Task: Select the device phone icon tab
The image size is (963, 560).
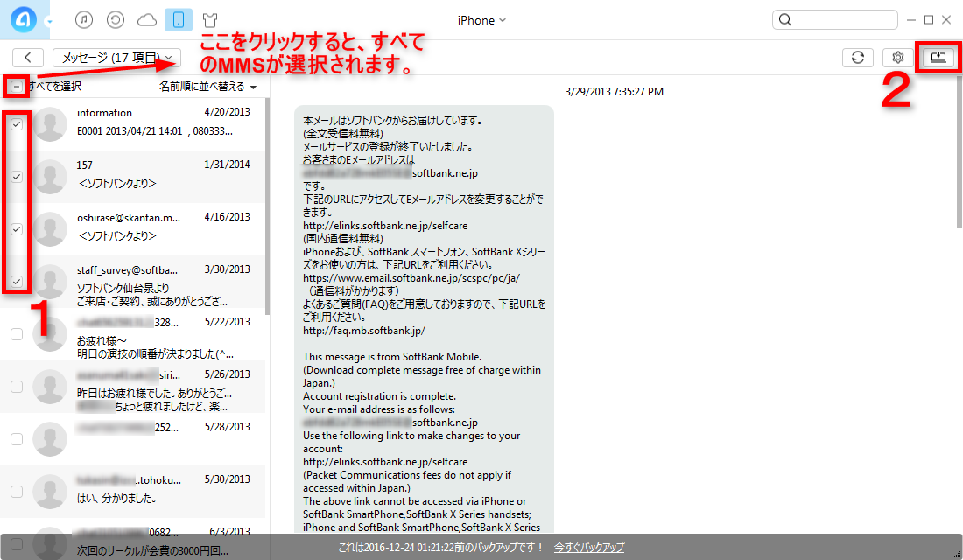Action: 178,19
